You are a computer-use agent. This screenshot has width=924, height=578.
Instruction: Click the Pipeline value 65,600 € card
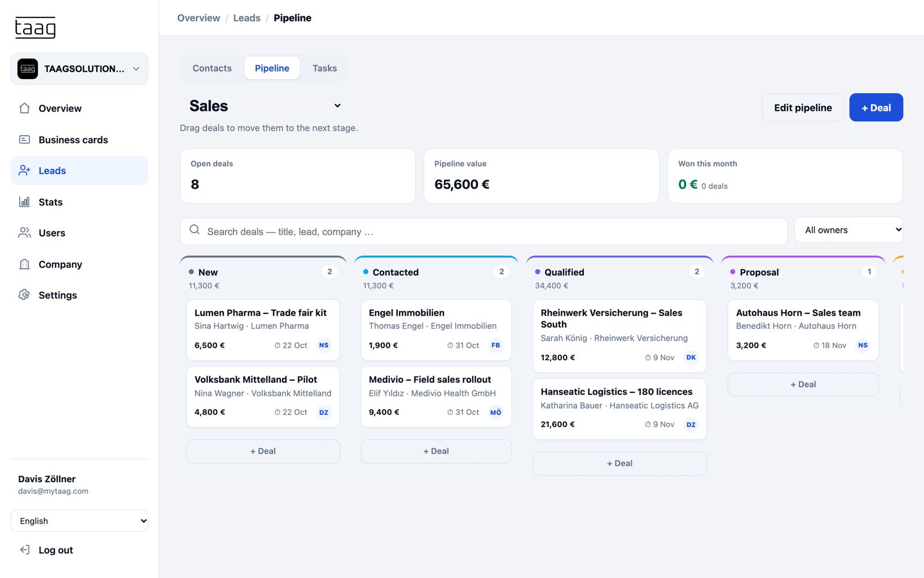(541, 176)
